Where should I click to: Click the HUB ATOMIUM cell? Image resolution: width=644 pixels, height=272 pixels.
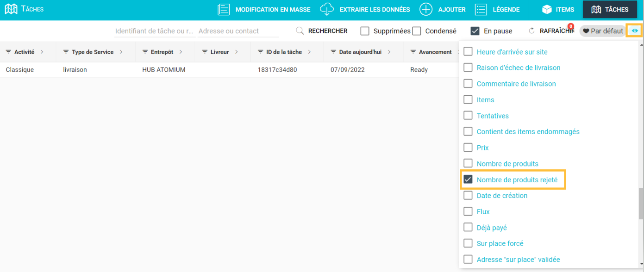click(x=164, y=70)
